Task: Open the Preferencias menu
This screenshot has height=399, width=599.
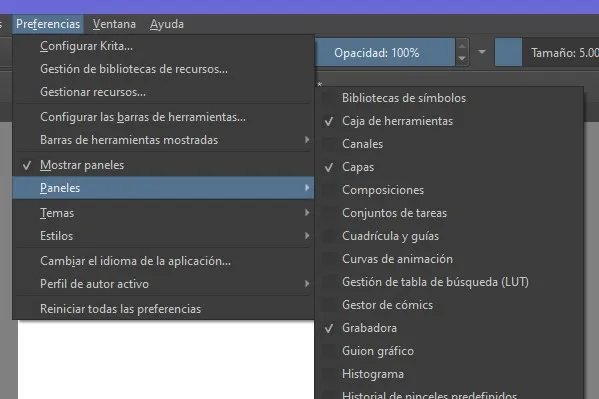Action: coord(48,24)
